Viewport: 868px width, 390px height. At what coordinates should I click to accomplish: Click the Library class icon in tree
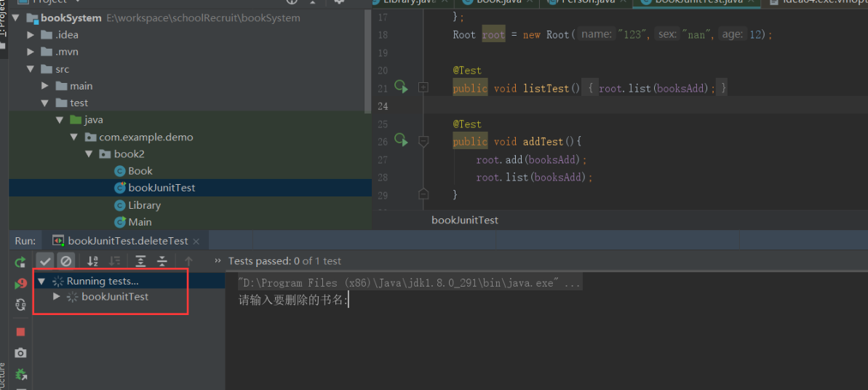point(119,205)
